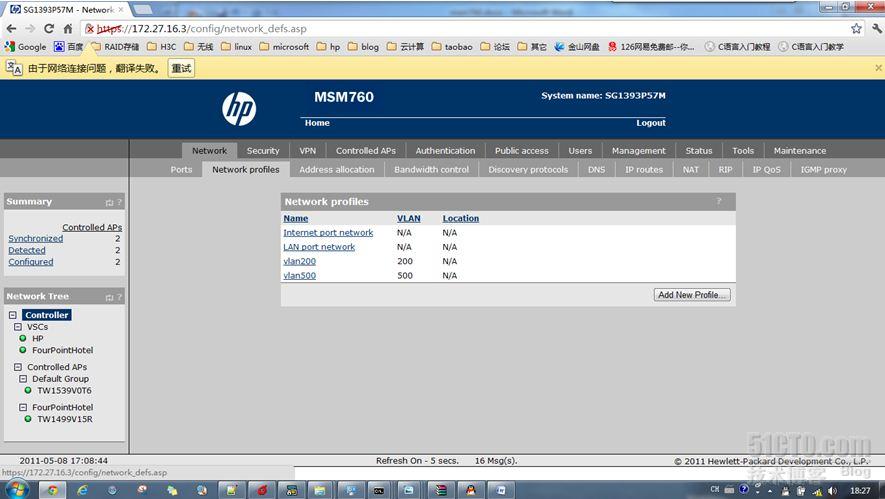Click the browser Back arrow
This screenshot has height=499, width=885.
[11, 29]
